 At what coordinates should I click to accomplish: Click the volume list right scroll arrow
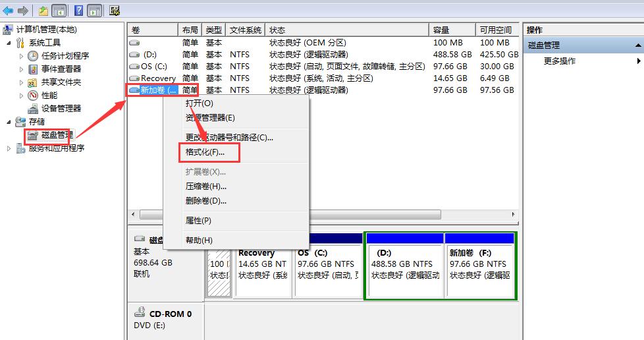(x=513, y=215)
